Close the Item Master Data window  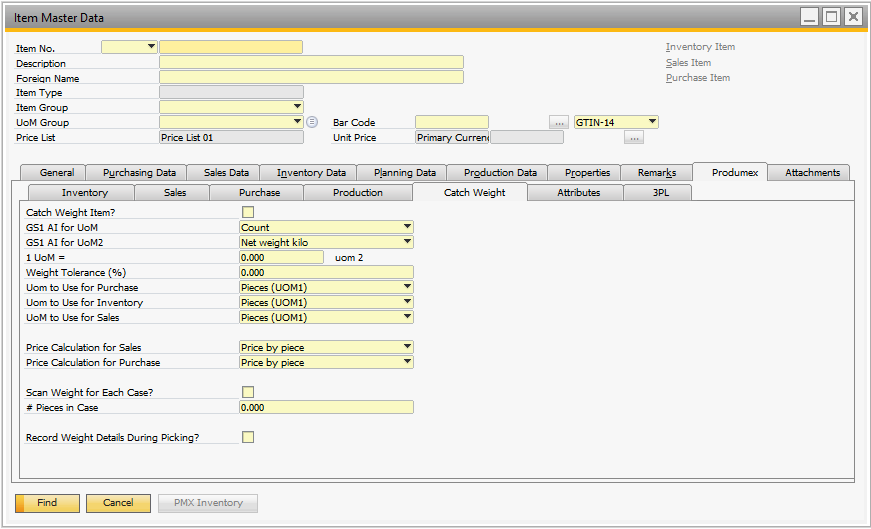click(852, 17)
